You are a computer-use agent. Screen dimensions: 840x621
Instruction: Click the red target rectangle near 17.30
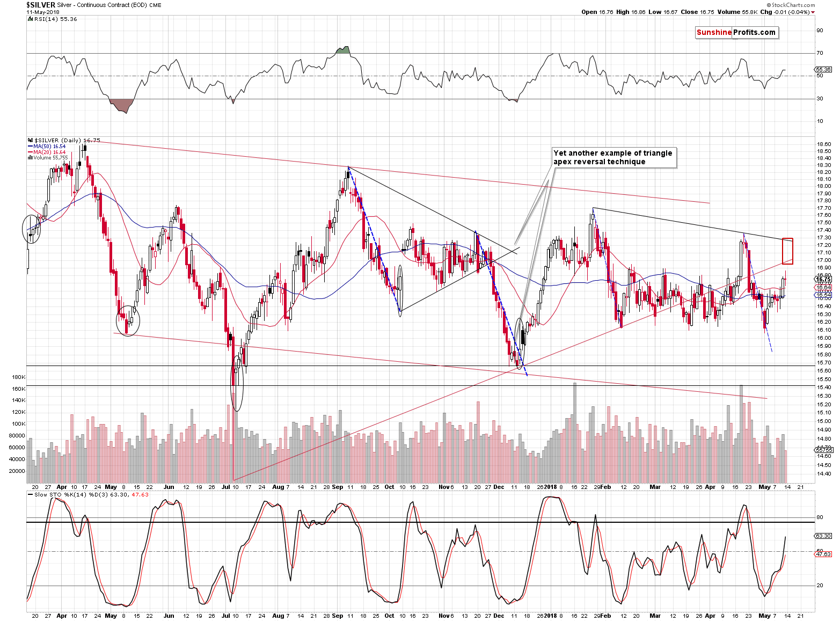click(787, 251)
